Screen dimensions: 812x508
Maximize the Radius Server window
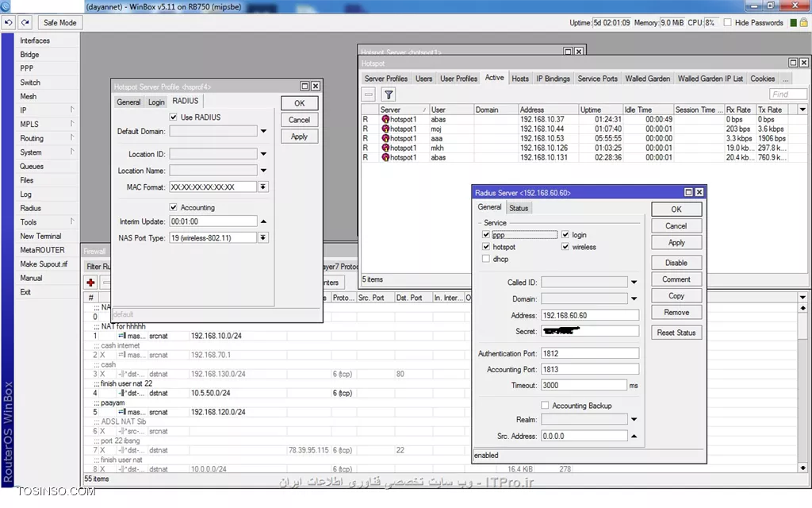click(688, 192)
